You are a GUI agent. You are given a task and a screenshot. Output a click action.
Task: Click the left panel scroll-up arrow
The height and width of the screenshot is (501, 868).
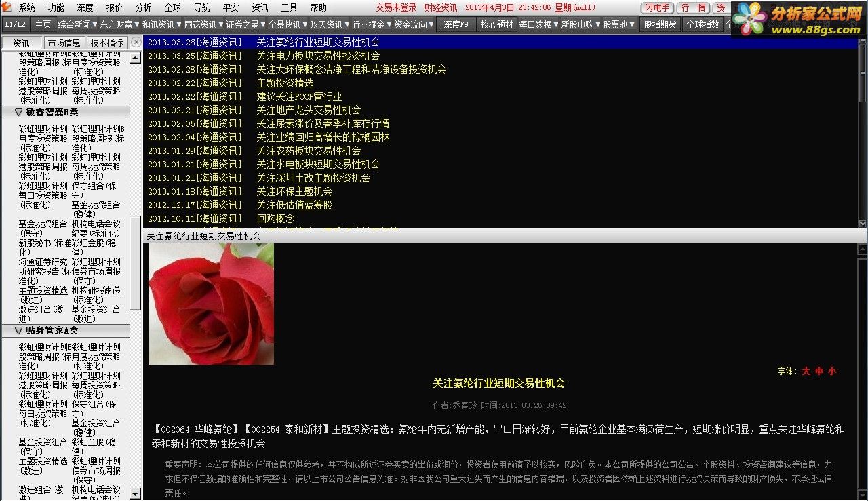click(x=135, y=58)
